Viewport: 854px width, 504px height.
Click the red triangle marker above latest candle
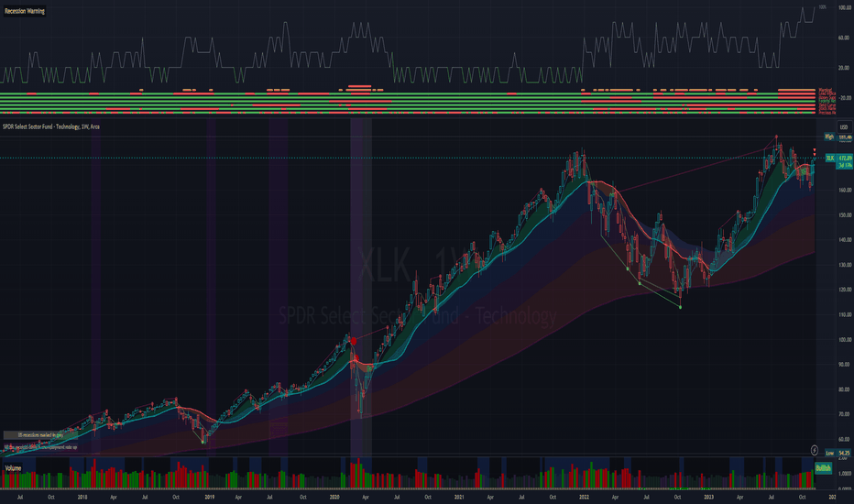(815, 150)
